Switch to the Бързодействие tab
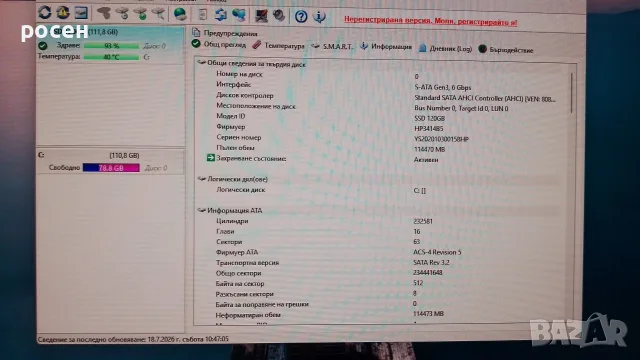The width and height of the screenshot is (640, 360). click(506, 50)
